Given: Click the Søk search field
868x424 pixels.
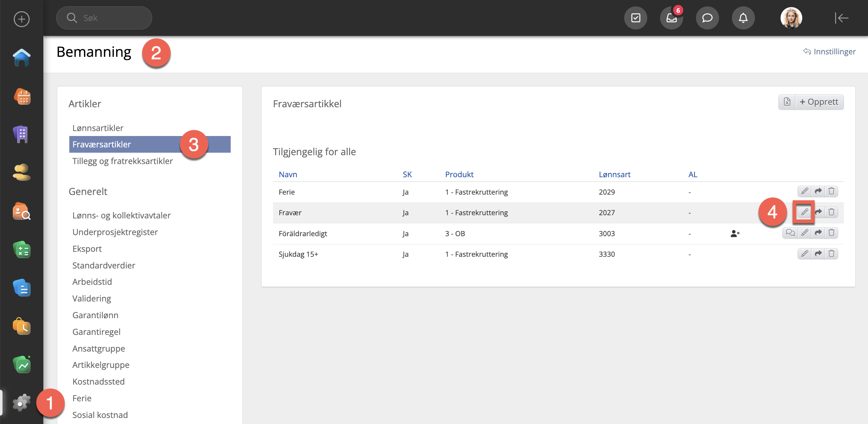Looking at the screenshot, I should (x=104, y=18).
